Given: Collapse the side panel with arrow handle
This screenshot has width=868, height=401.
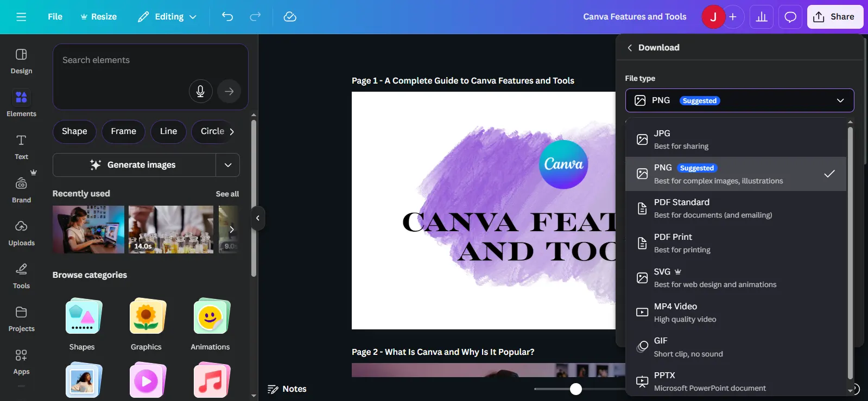Looking at the screenshot, I should point(258,218).
